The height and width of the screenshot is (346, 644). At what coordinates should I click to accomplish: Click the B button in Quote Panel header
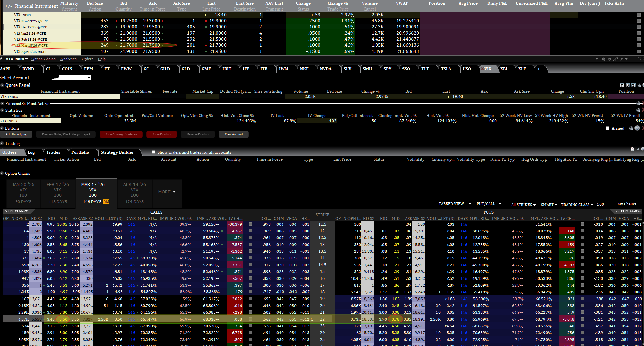pyautogui.click(x=628, y=85)
